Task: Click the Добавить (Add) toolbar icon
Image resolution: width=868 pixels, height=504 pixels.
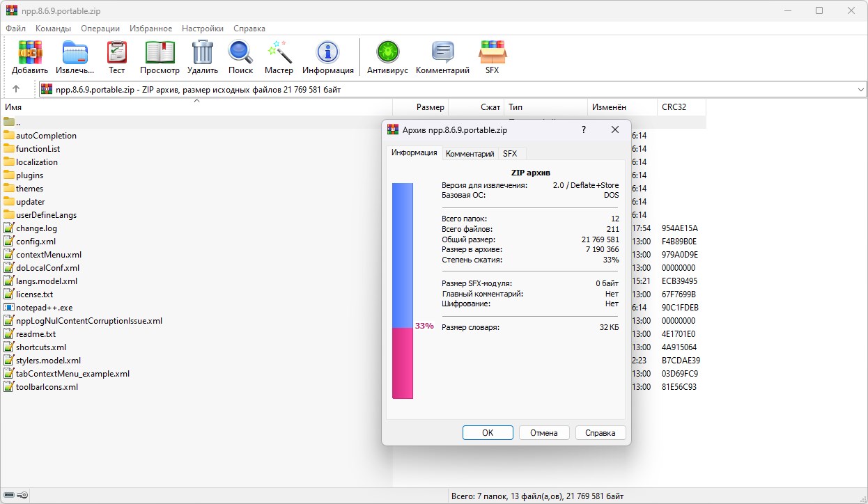Action: tap(30, 53)
